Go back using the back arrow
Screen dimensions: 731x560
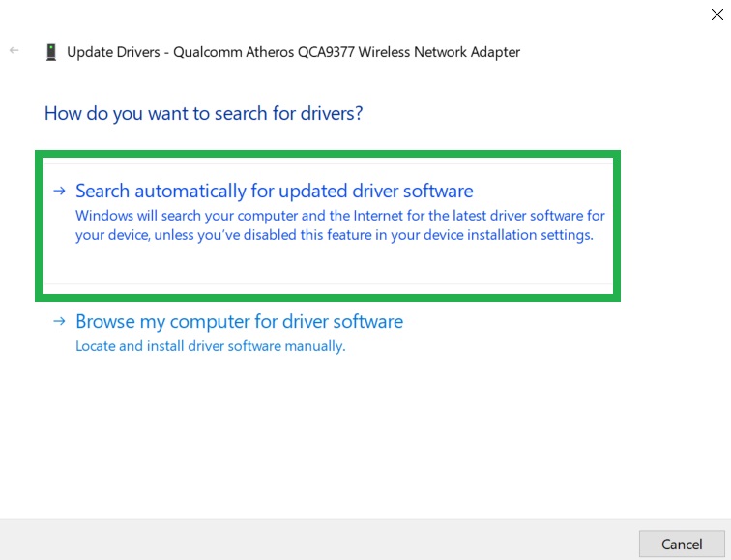click(x=14, y=50)
